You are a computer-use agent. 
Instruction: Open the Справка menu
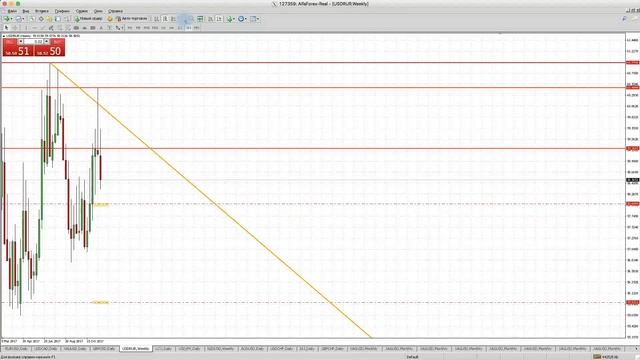(x=116, y=11)
